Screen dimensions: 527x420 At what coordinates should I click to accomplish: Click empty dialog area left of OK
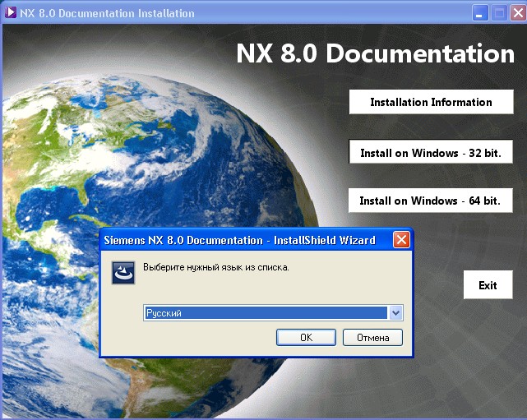[197, 338]
